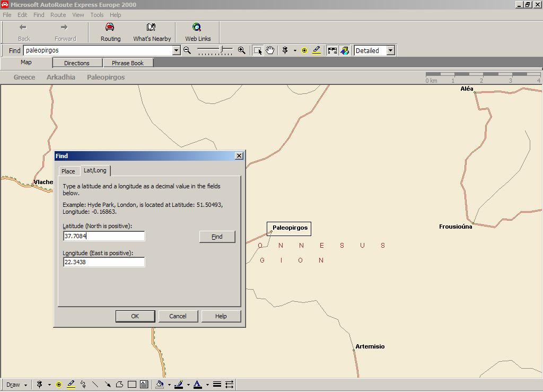Expand fill color dropdown arrow
Viewport: 543px width, 392px height.
click(169, 385)
